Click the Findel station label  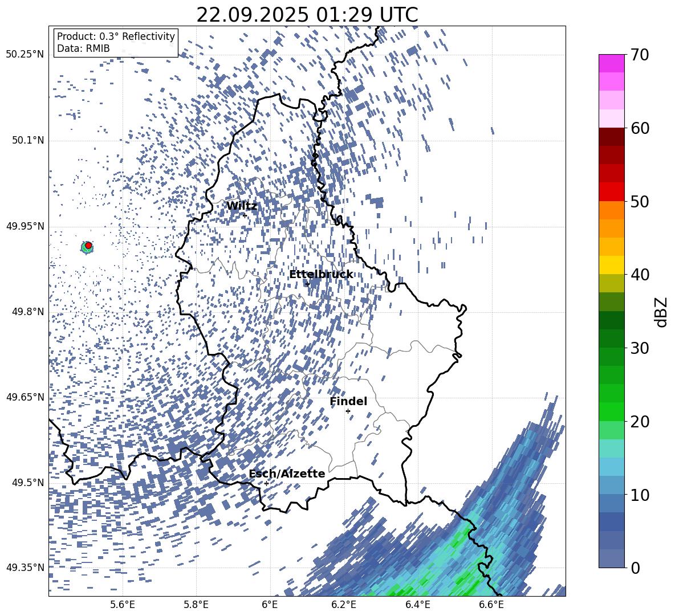(348, 401)
